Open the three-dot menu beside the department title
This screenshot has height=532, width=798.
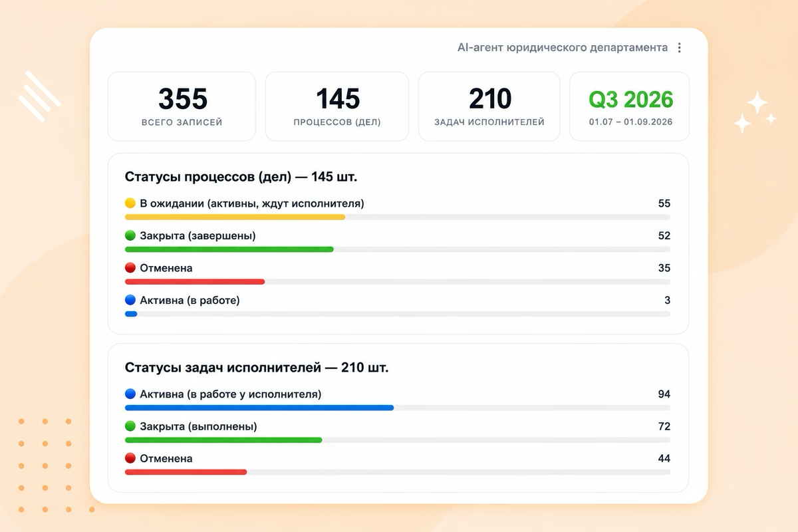click(x=679, y=48)
